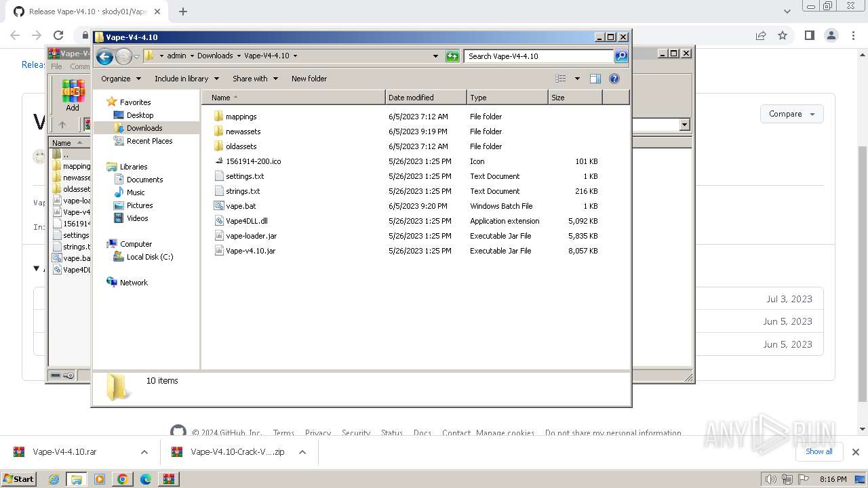The width and height of the screenshot is (868, 488).
Task: Open the Privacy footer link
Action: pos(317,433)
